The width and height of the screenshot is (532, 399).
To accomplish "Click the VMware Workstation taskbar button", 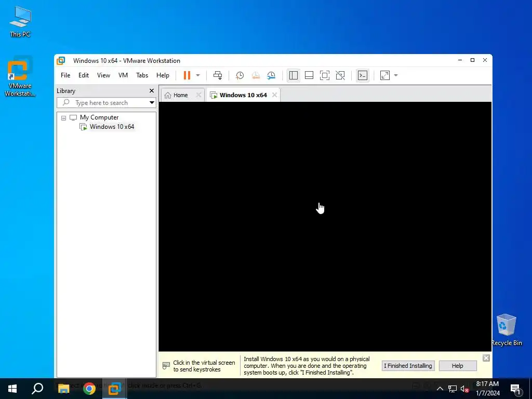I will [115, 389].
